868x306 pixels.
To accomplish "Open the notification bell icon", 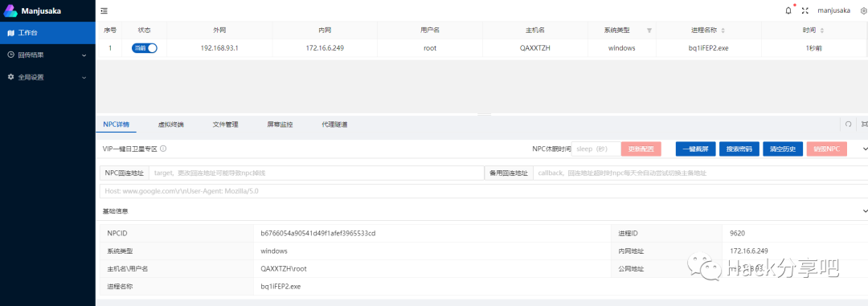I will click(x=788, y=10).
